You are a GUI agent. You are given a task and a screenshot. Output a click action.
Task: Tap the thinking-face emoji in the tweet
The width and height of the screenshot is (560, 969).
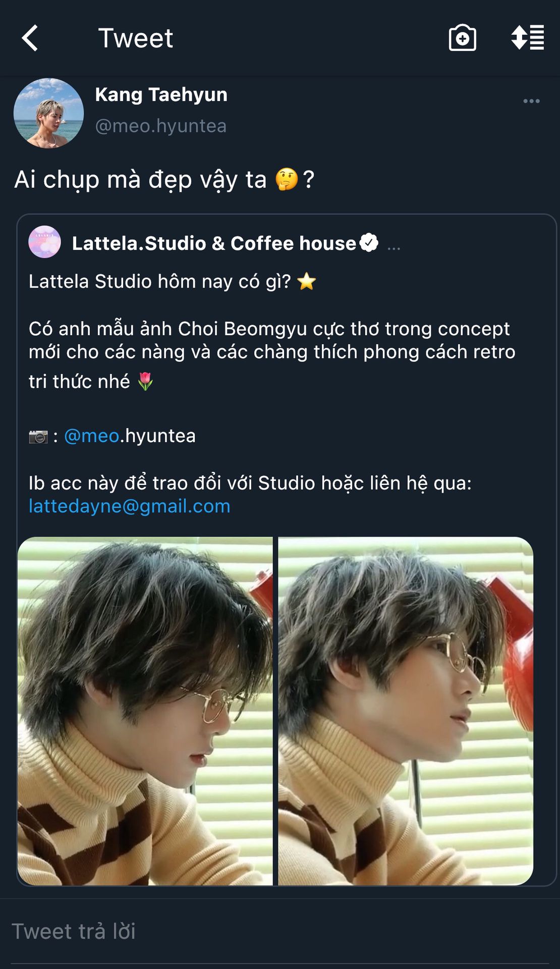coord(287,180)
